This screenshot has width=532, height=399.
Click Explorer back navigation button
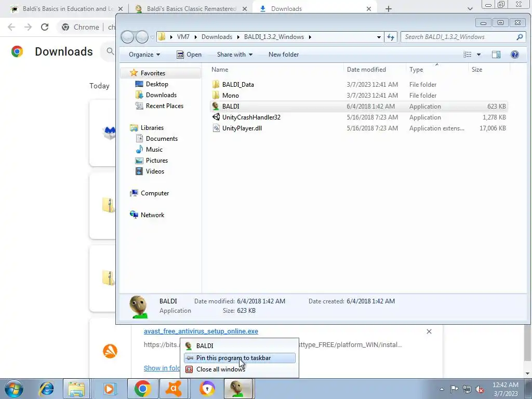127,37
